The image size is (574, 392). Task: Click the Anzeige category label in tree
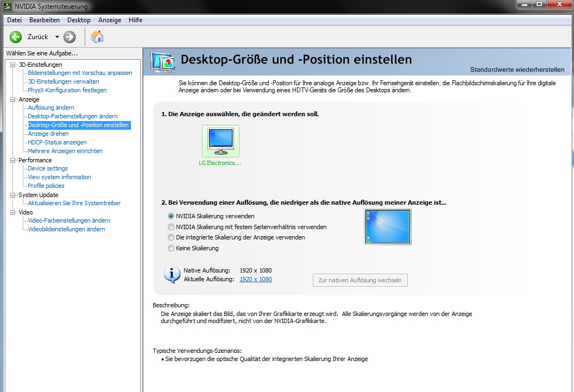(x=29, y=99)
